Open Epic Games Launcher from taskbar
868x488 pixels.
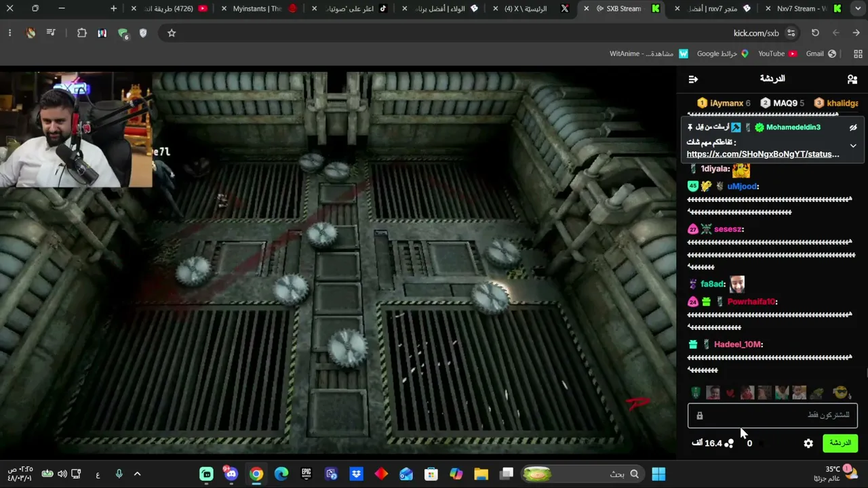click(x=307, y=474)
